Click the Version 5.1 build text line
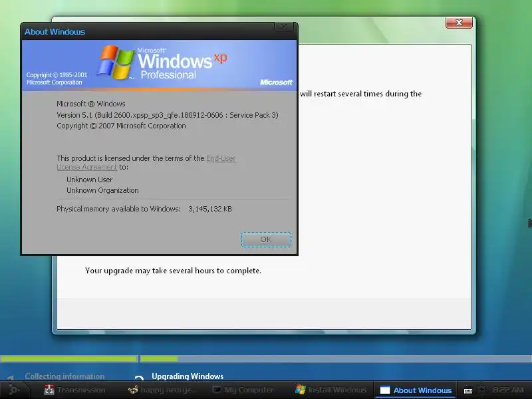The height and width of the screenshot is (399, 532). click(x=168, y=115)
